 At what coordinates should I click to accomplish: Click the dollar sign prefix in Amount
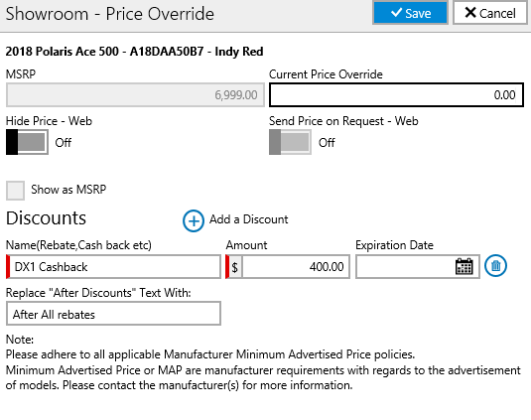(234, 267)
